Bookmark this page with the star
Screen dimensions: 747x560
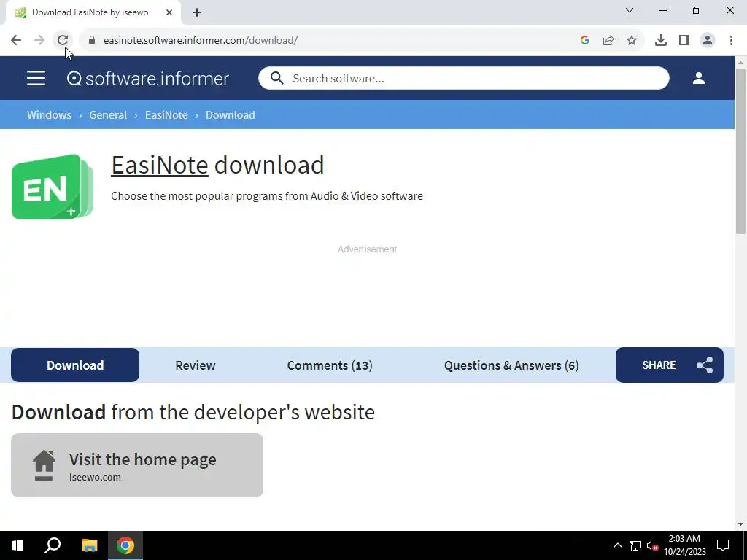coord(632,41)
